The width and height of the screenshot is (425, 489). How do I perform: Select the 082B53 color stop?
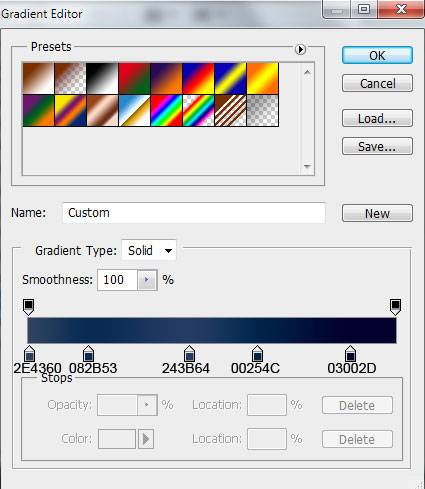click(88, 354)
